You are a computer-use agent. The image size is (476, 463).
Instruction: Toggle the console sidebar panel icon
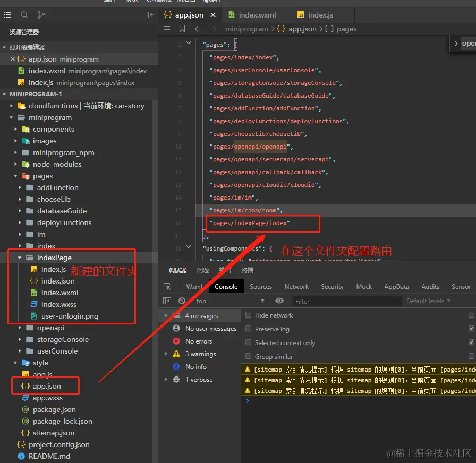pyautogui.click(x=167, y=301)
